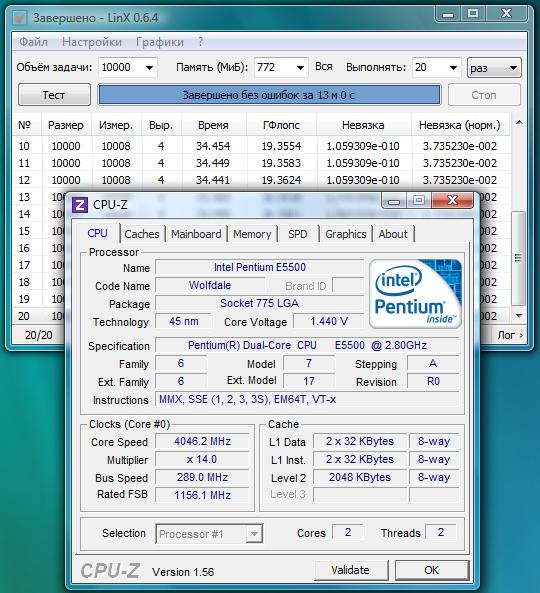
Task: Click the 4046.2 MHz core speed value
Action: pyautogui.click(x=202, y=441)
